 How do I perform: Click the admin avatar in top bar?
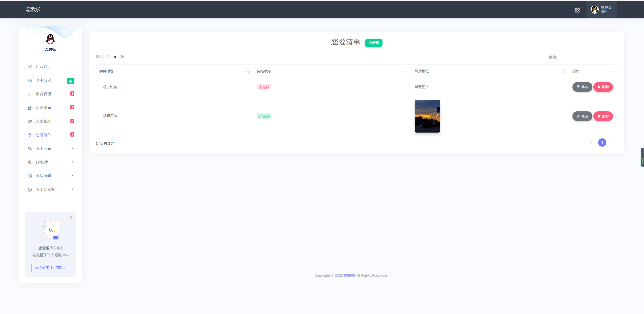(595, 10)
